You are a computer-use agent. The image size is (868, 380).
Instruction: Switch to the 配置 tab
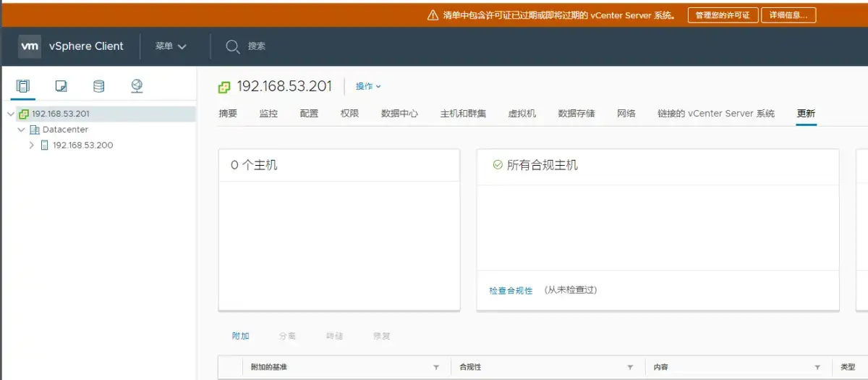(309, 114)
